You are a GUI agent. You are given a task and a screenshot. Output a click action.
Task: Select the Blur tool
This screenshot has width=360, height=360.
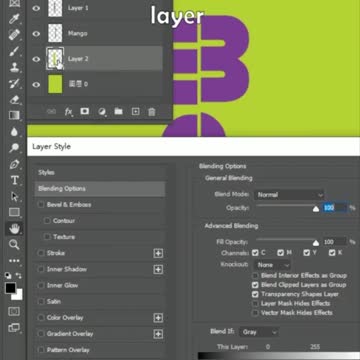(14, 132)
